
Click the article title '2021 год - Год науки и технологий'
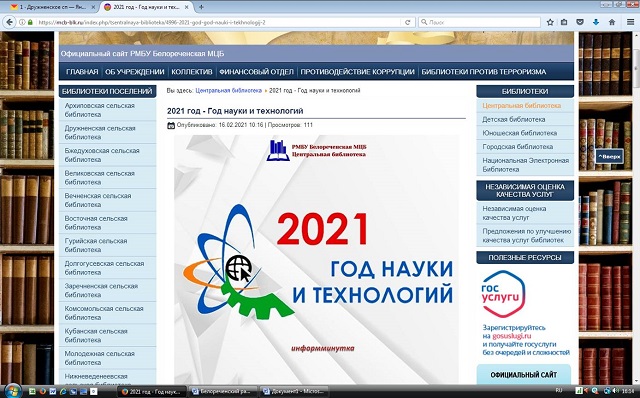coord(235,111)
